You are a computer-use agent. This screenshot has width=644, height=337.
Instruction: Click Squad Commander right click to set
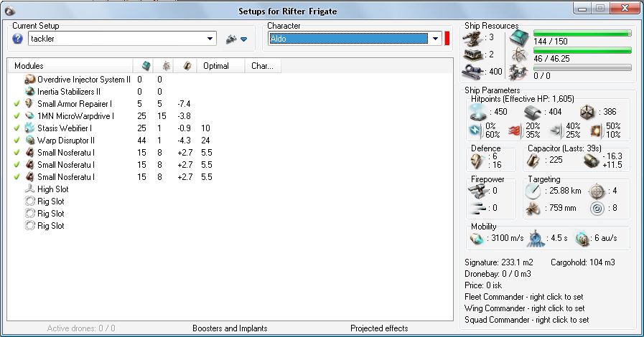[x=526, y=319]
